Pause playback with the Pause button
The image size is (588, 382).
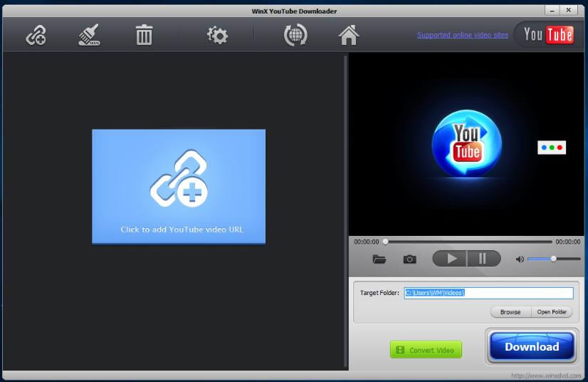point(484,259)
